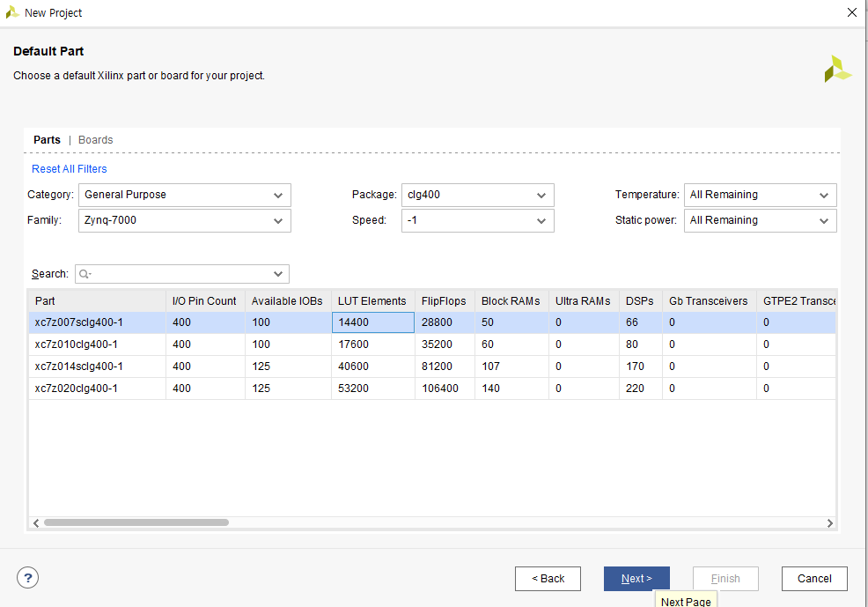Click LUT Elements value 17600
The height and width of the screenshot is (607, 868).
[x=373, y=344]
